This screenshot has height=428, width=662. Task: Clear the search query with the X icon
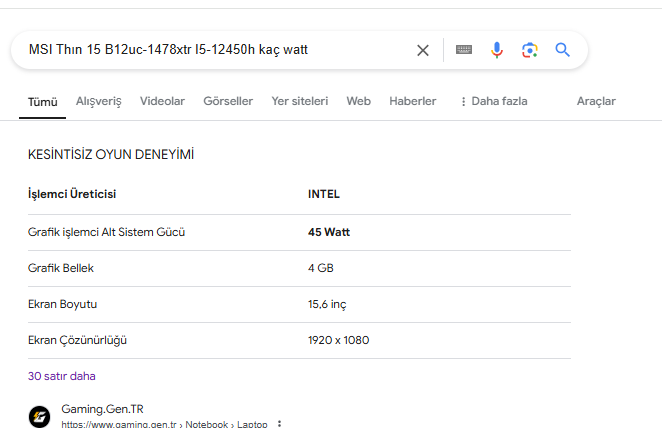(x=423, y=50)
